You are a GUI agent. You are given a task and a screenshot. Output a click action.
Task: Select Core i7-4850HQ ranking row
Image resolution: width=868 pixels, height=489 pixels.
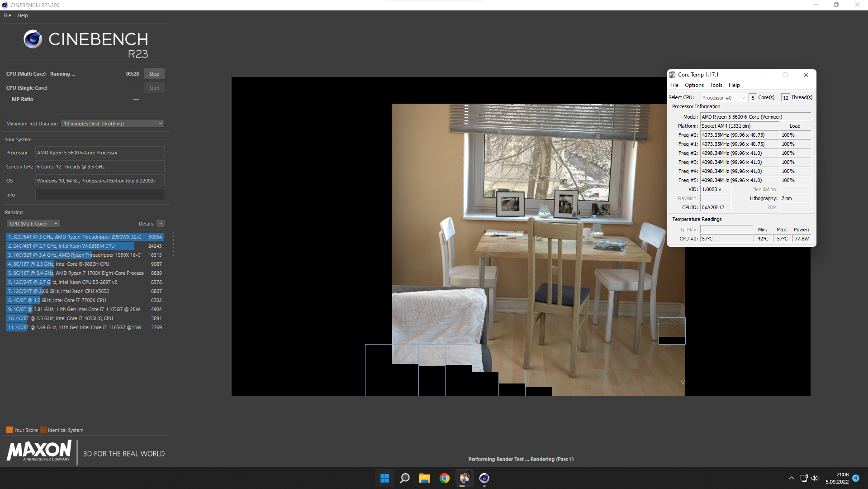85,318
